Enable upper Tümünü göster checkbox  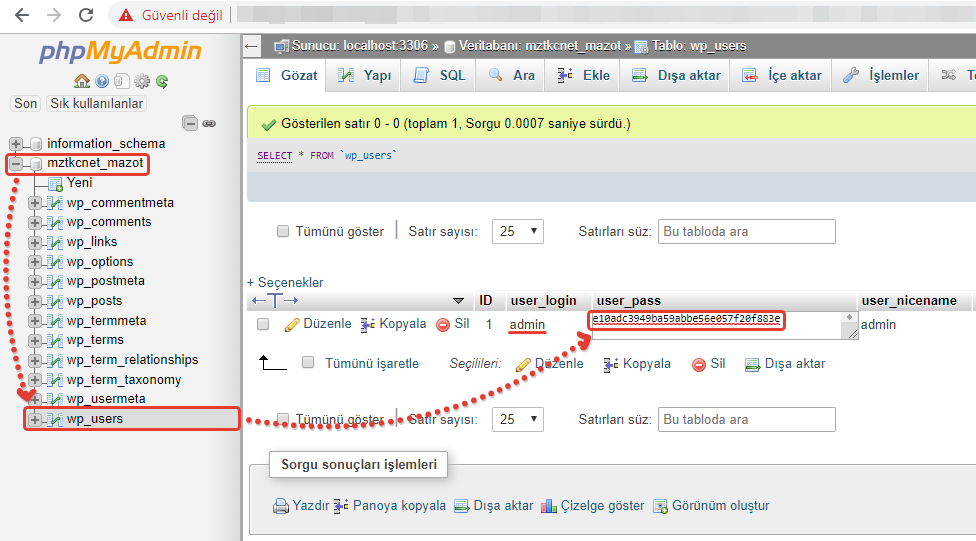pos(283,231)
